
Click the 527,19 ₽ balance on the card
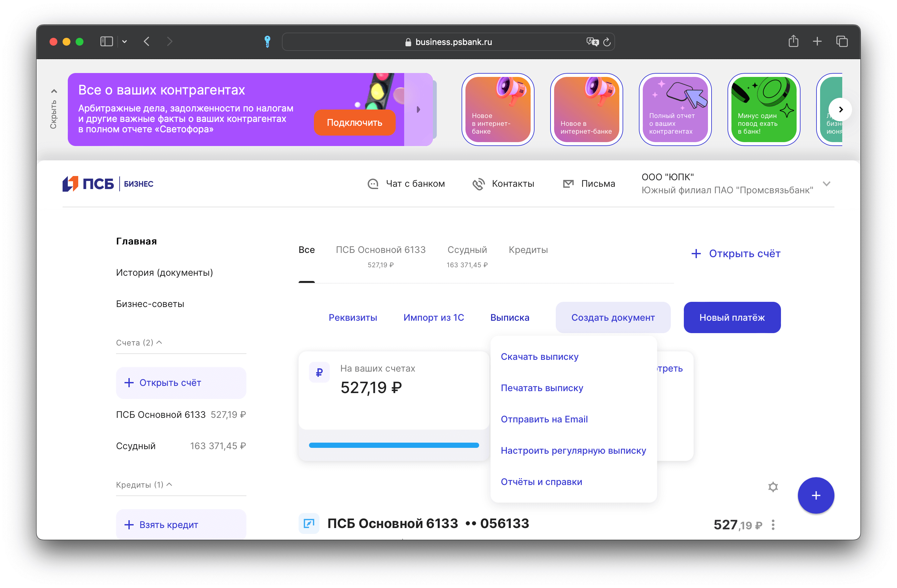[371, 388]
